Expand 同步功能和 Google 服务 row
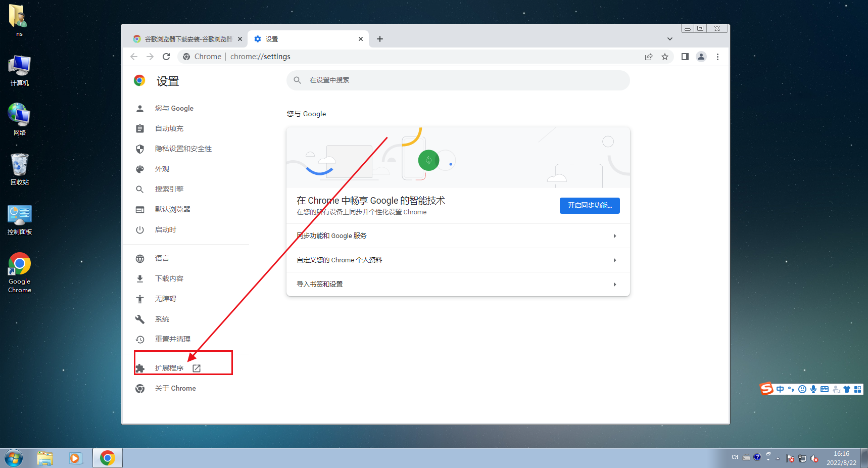The height and width of the screenshot is (468, 868). [x=458, y=236]
